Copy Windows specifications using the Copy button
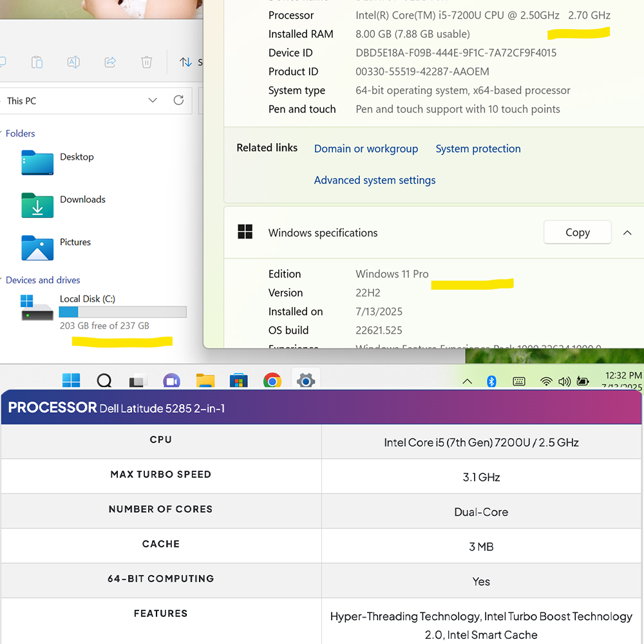 (x=577, y=232)
